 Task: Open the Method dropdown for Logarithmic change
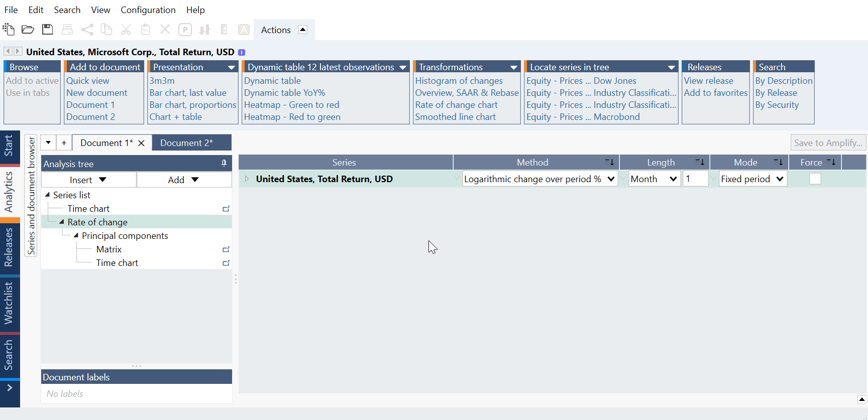[x=611, y=179]
